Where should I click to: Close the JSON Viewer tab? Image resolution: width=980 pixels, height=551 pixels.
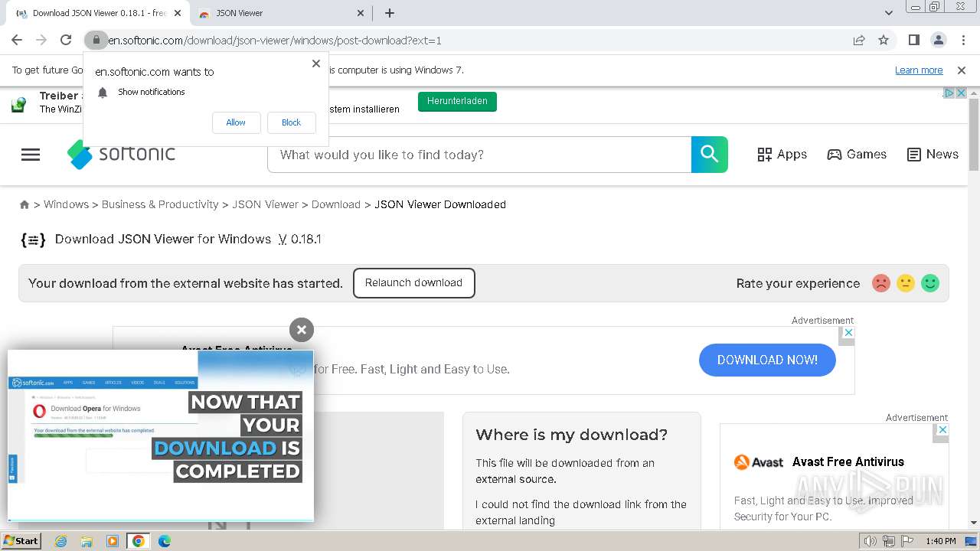point(361,13)
